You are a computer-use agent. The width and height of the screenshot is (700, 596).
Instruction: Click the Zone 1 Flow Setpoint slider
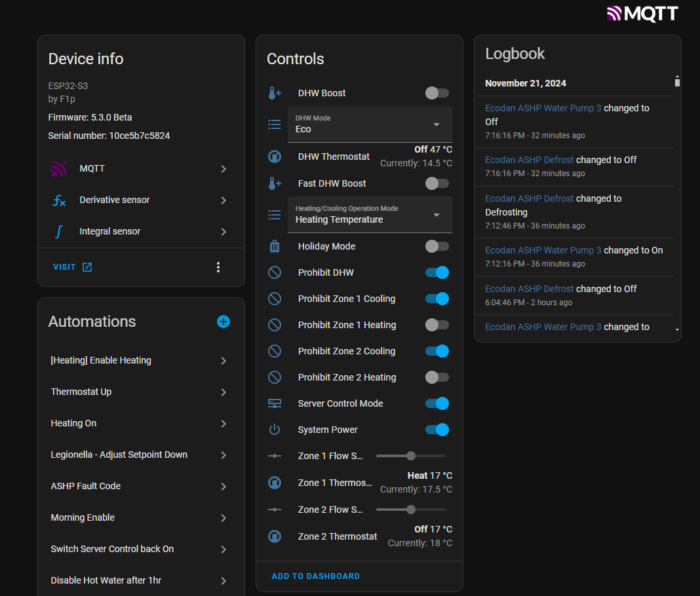pos(411,456)
